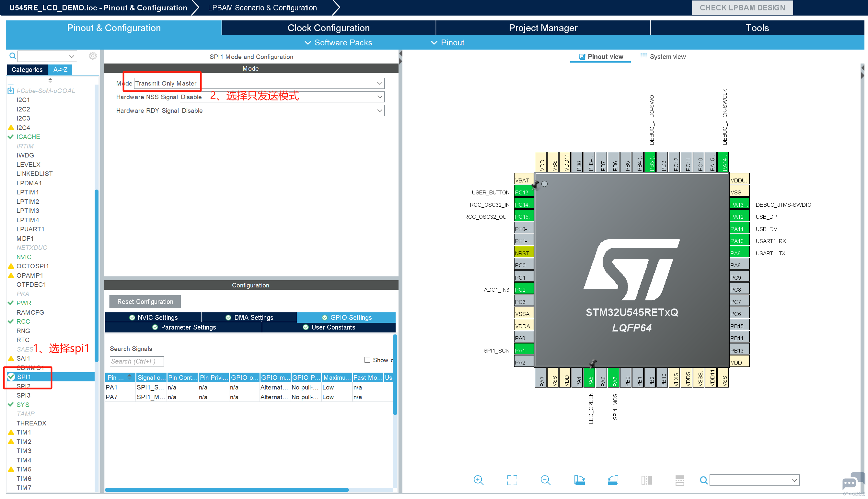This screenshot has height=499, width=868.
Task: Open LPBAM Scenario & Configuration breadcrumb
Action: click(262, 7)
